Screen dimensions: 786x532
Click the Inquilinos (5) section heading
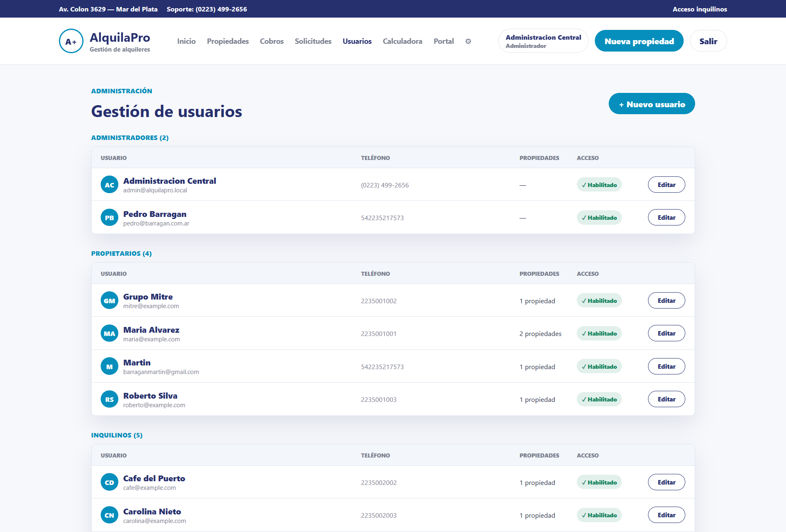click(117, 435)
